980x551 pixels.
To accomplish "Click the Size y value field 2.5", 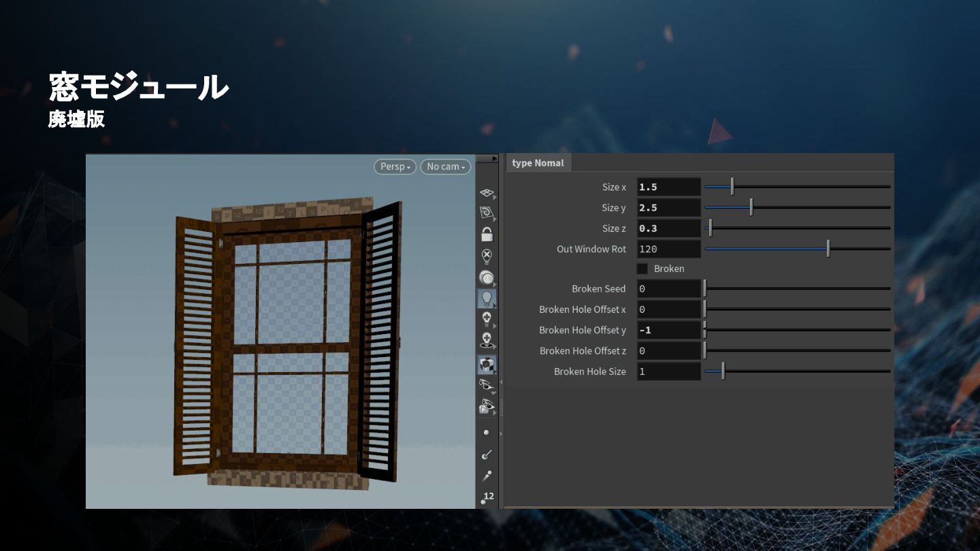I will [x=668, y=207].
